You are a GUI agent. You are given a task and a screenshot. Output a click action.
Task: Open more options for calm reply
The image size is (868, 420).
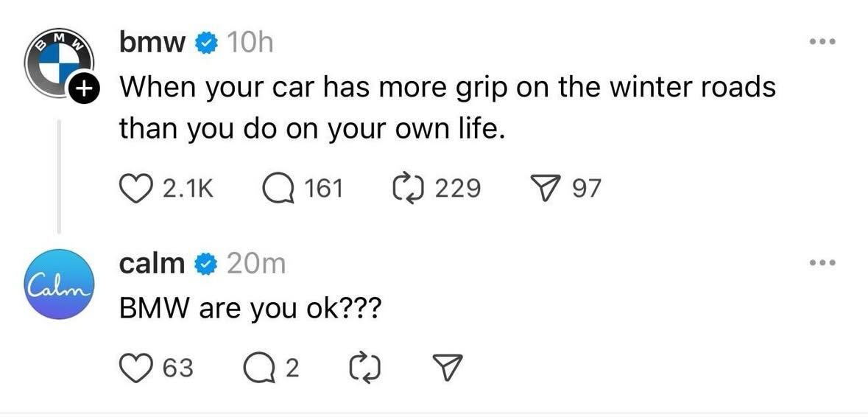(822, 262)
